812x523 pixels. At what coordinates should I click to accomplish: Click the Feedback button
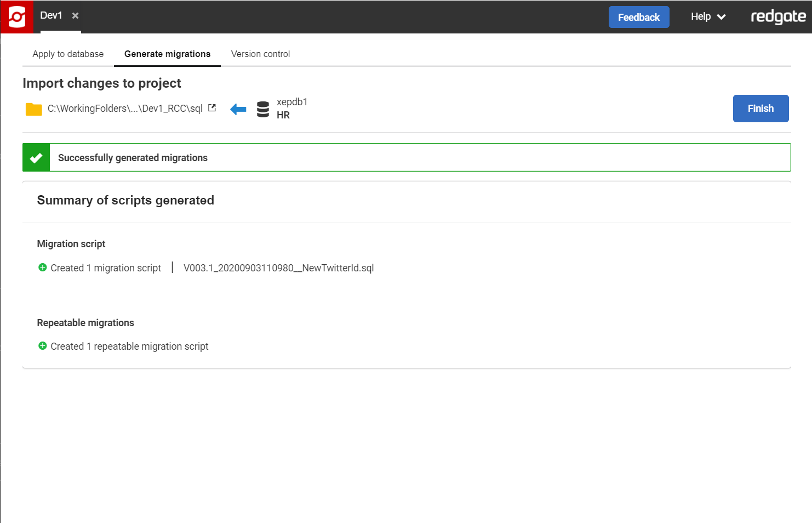pyautogui.click(x=638, y=18)
